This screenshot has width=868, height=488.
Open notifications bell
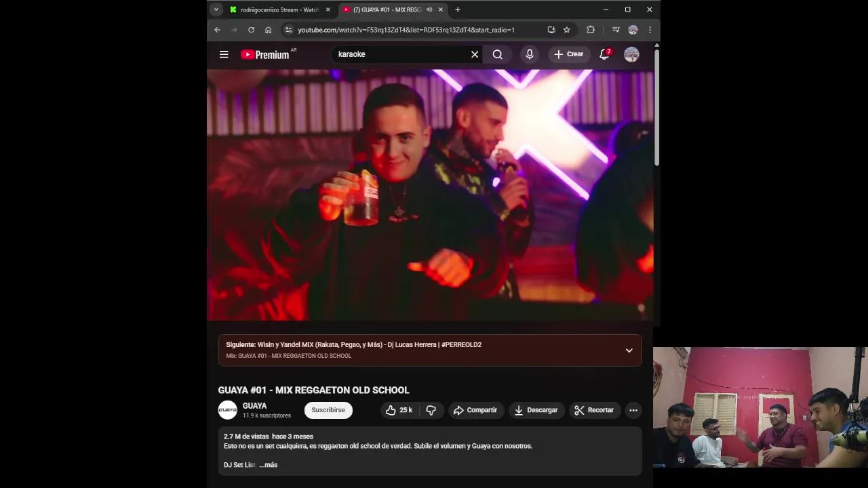point(604,54)
